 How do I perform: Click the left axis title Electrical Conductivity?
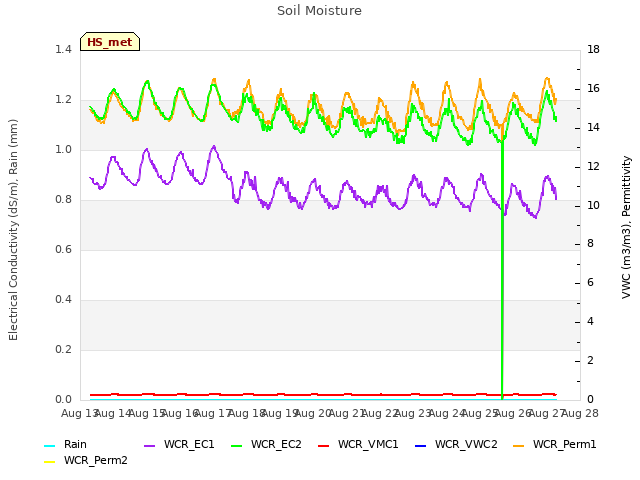coord(13,230)
